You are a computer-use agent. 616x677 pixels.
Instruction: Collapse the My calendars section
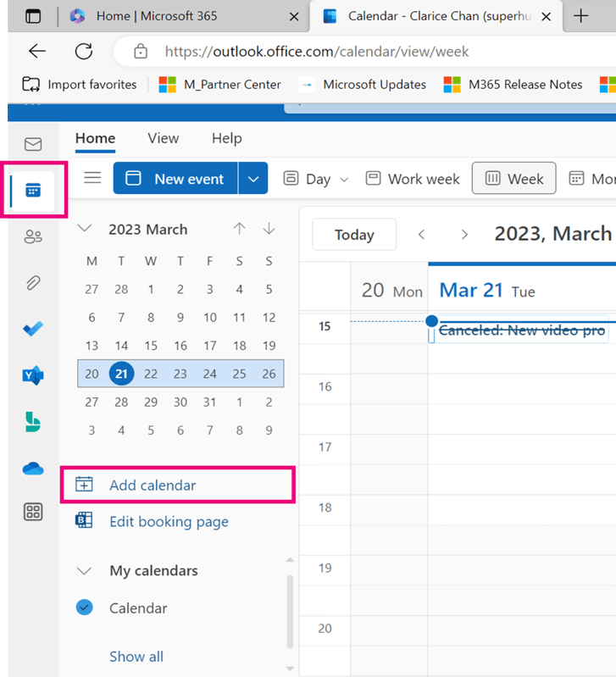(84, 571)
